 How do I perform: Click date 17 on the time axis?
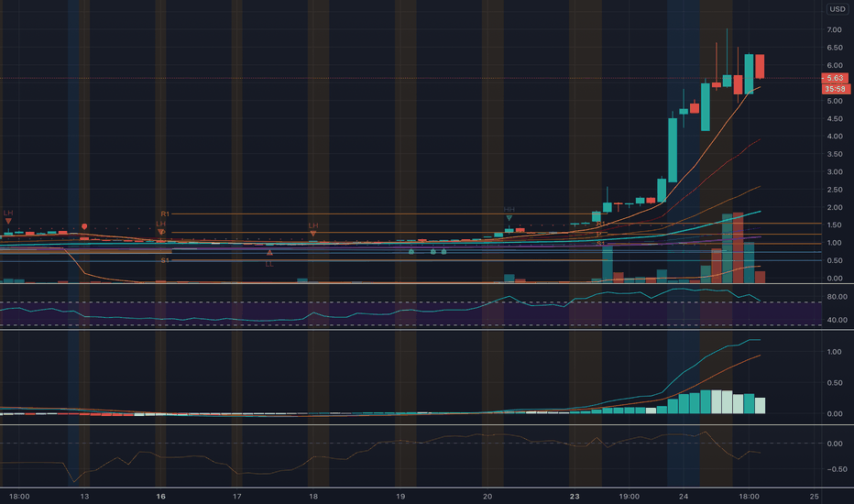tap(237, 497)
